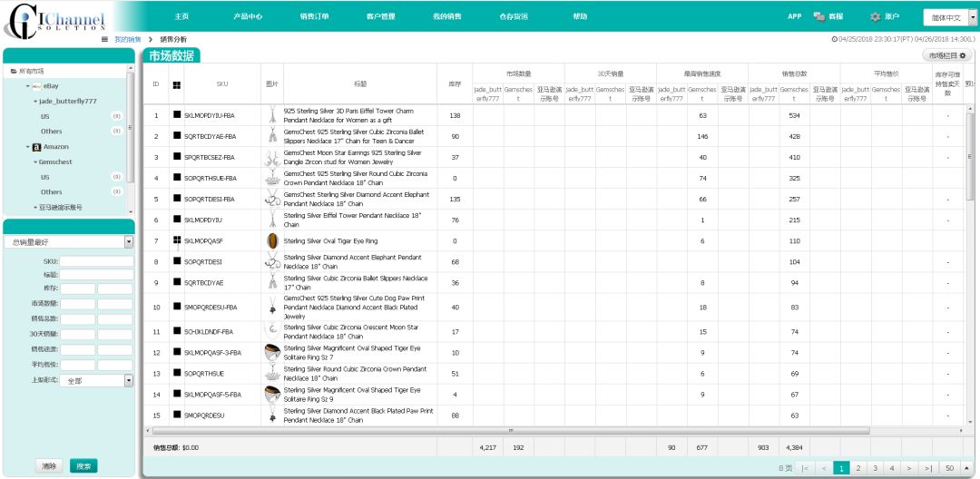Open the ring image for SKLMOPQASF-5-FBA
The image size is (980, 479).
click(x=272, y=394)
